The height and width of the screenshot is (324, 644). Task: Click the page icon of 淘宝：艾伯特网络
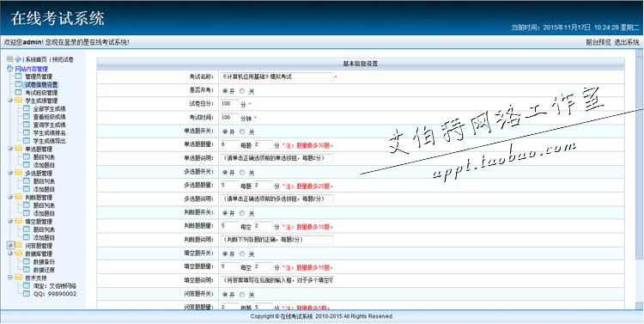(x=27, y=286)
